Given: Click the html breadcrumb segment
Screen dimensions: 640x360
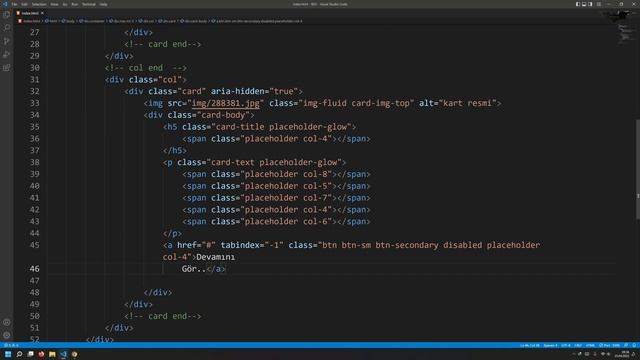Looking at the screenshot, I should (x=51, y=21).
